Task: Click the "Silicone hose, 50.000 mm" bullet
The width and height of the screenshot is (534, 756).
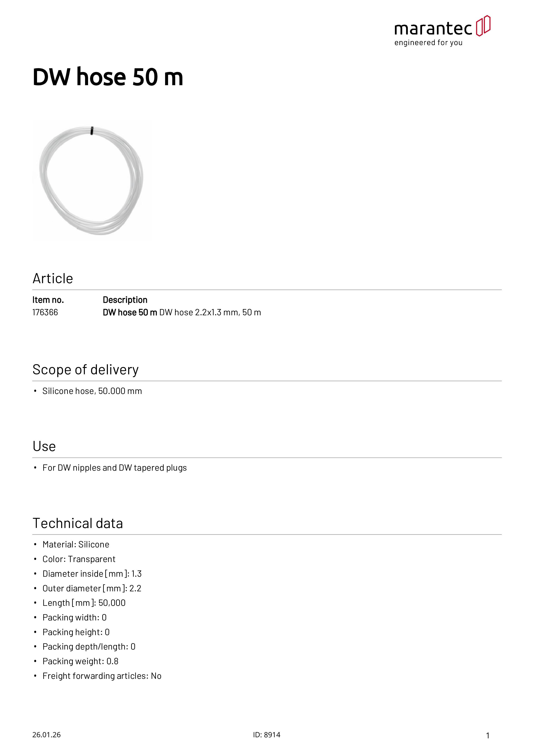Action: pos(92,391)
